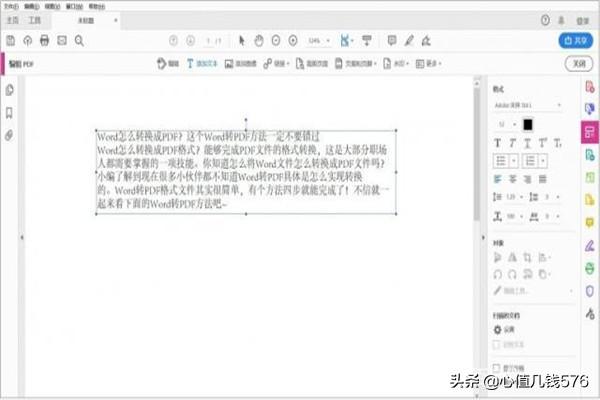The height and width of the screenshot is (400, 600).
Task: Click the print icon in the toolbar
Action: [x=44, y=40]
